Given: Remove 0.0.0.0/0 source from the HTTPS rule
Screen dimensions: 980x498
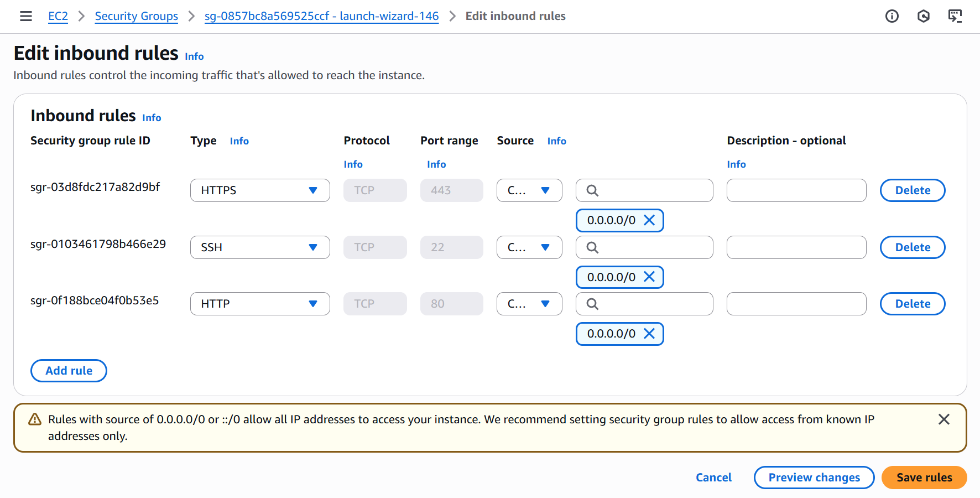Looking at the screenshot, I should tap(649, 220).
